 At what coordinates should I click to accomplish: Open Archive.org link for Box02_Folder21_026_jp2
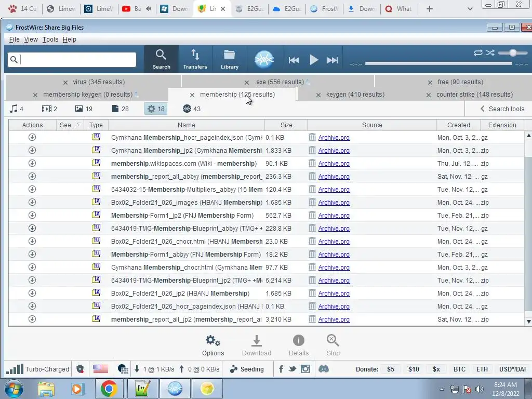click(334, 294)
